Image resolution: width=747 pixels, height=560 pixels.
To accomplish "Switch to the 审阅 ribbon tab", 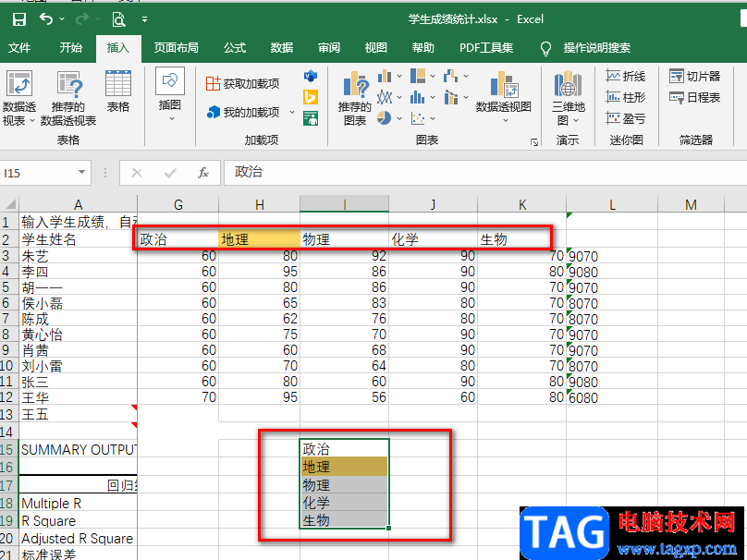I will tap(329, 48).
